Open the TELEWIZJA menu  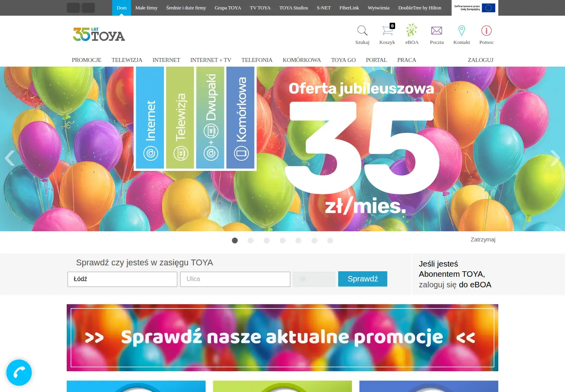point(127,60)
